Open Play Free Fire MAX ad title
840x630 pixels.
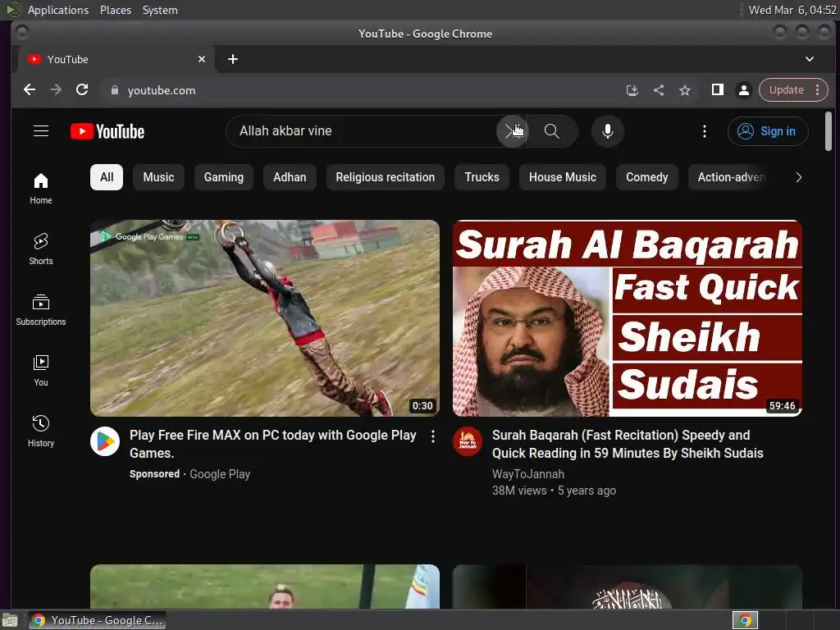click(x=272, y=444)
